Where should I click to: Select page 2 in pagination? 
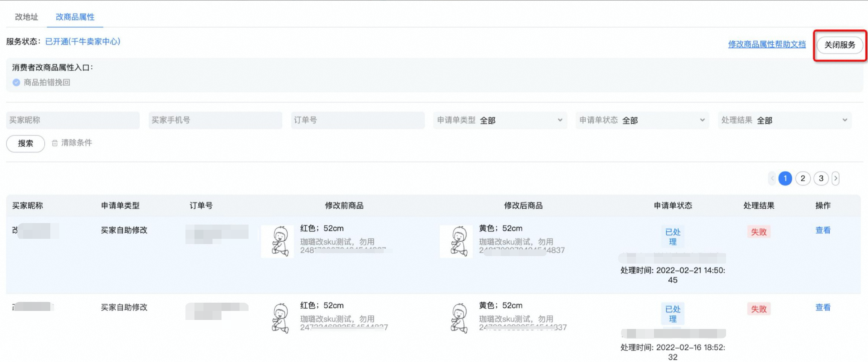(803, 178)
